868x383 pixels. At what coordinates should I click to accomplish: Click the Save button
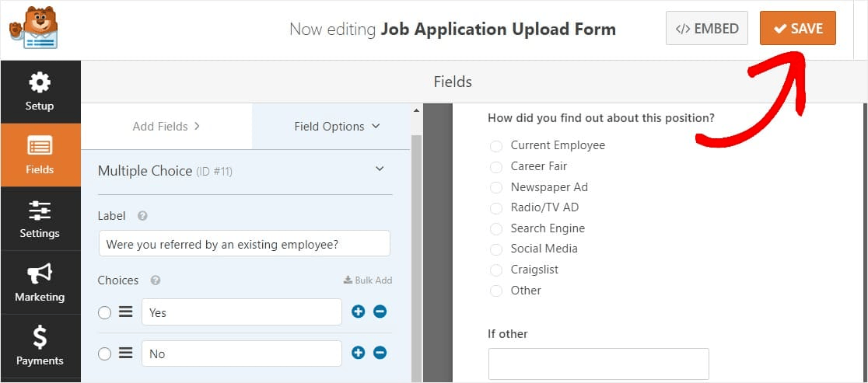798,28
